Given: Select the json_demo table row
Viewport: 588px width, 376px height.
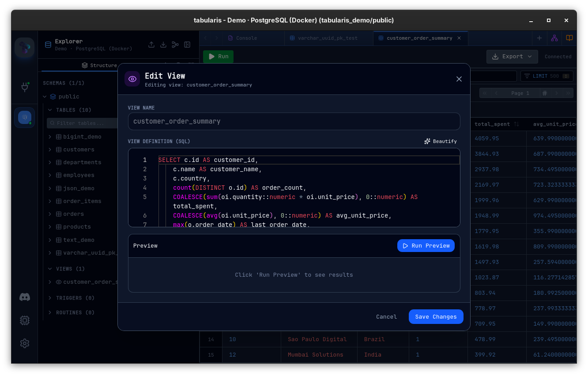Looking at the screenshot, I should click(x=79, y=188).
